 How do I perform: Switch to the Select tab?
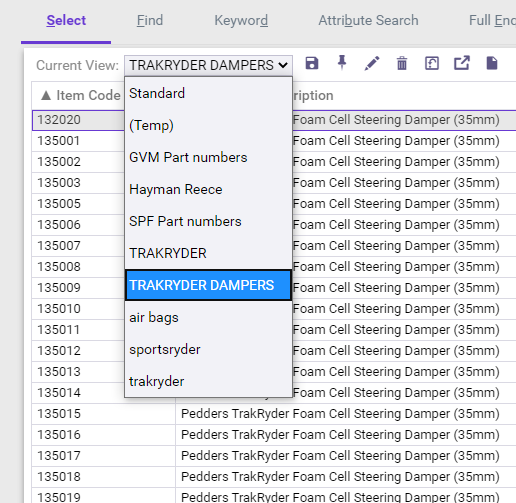66,21
